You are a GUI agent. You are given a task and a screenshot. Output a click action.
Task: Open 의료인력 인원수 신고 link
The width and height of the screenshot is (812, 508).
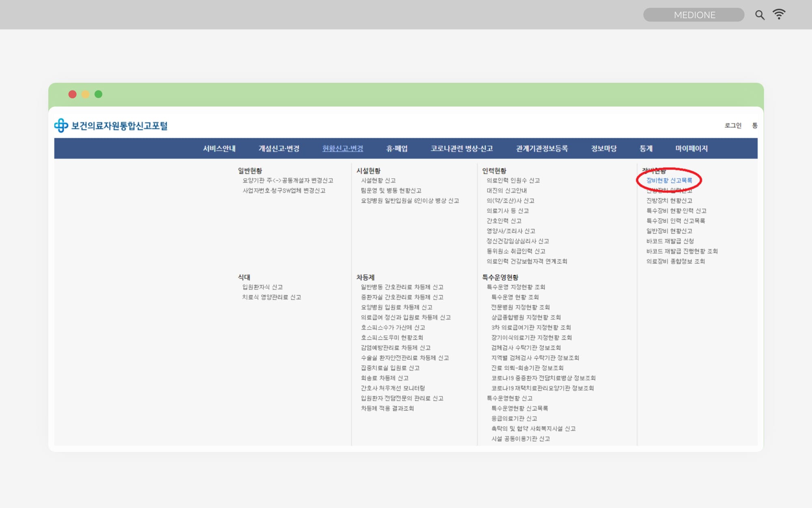513,180
